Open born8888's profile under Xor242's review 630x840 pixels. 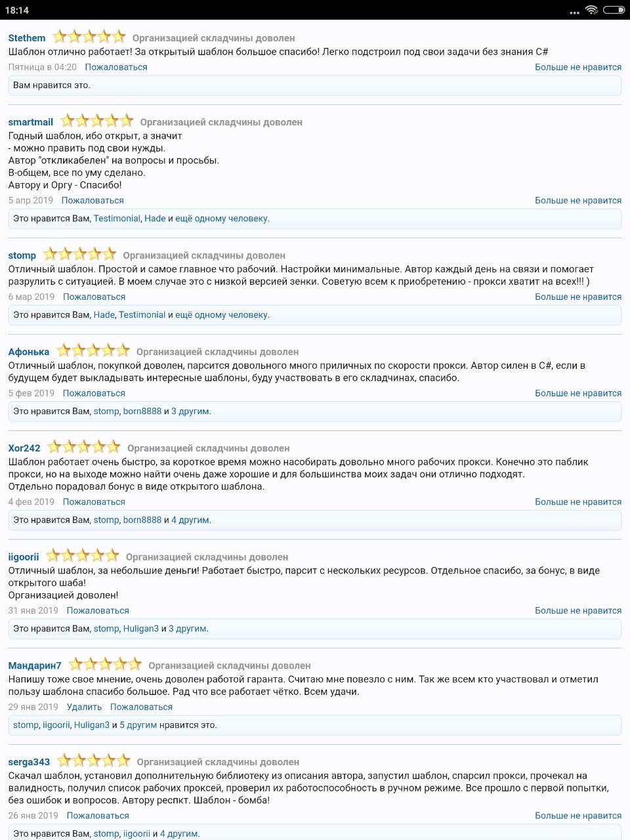pyautogui.click(x=142, y=520)
